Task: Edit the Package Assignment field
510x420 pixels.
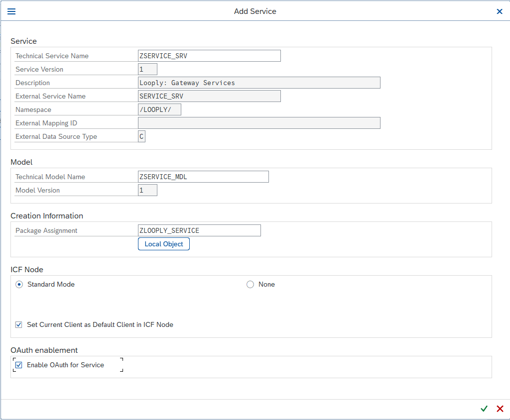Action: [199, 230]
